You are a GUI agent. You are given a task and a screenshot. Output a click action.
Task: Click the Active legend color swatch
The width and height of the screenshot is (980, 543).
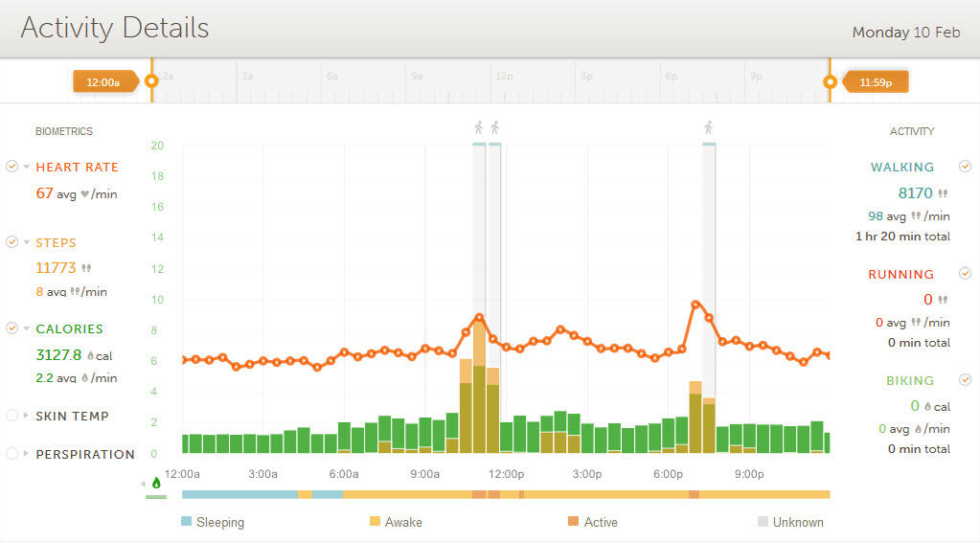pos(573,522)
